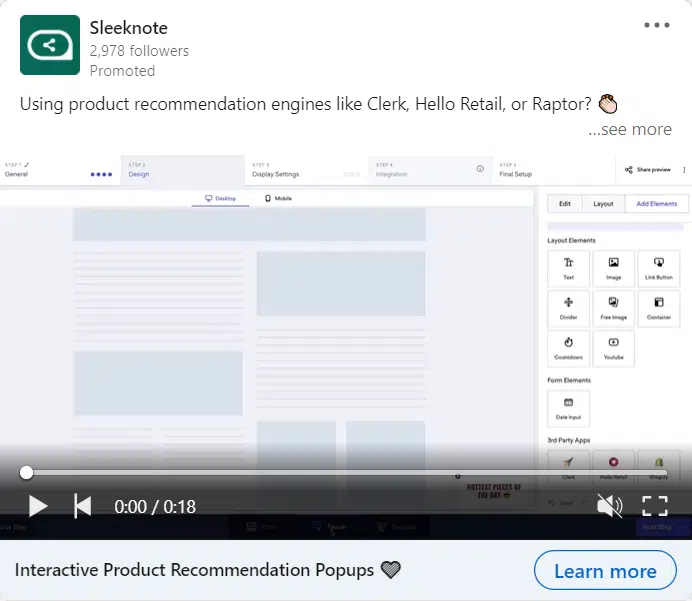Open the Sleeknote company name link
Viewport: 692px width, 601px height.
(x=130, y=27)
